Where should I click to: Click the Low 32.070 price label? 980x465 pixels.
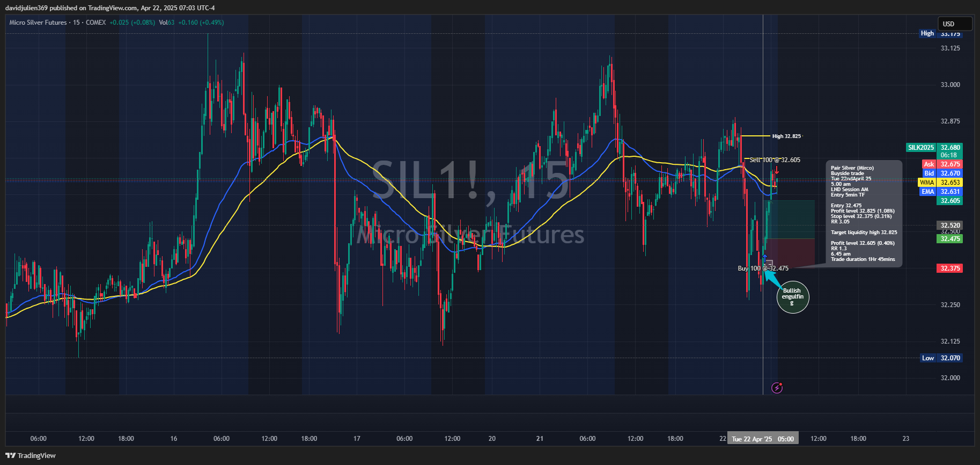(941, 358)
